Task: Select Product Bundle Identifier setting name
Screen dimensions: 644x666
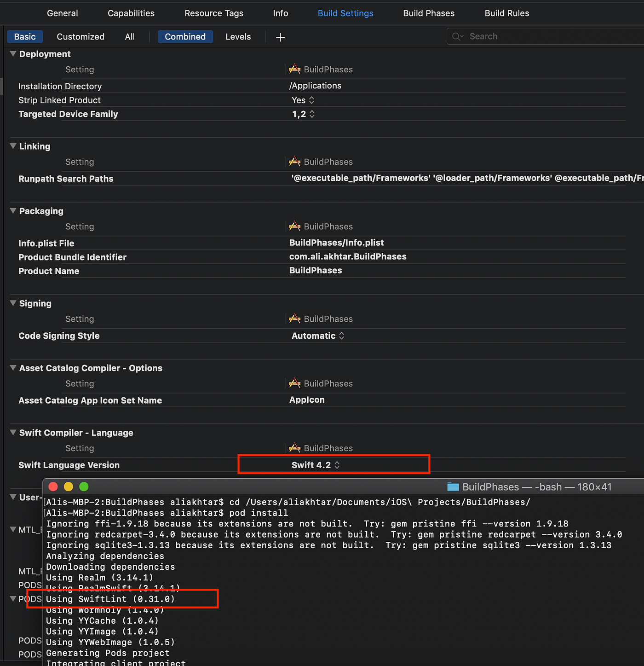Action: click(72, 257)
